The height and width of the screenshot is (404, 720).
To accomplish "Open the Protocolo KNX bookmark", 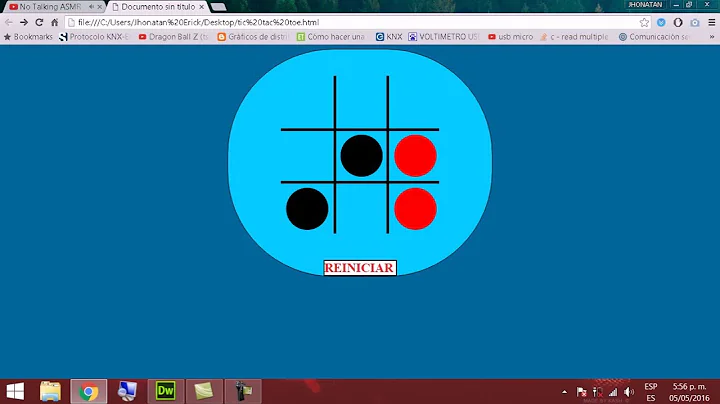I will tap(94, 37).
